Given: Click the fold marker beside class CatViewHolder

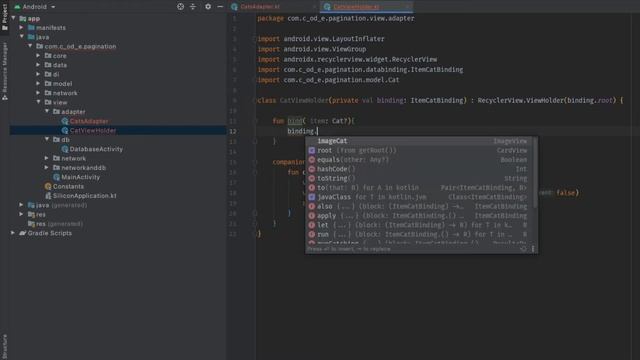Looking at the screenshot, I should pyautogui.click(x=254, y=100).
